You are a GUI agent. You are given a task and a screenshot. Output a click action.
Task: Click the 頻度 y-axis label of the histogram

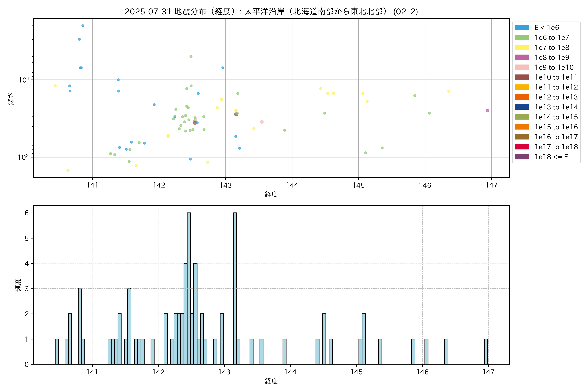tap(18, 285)
